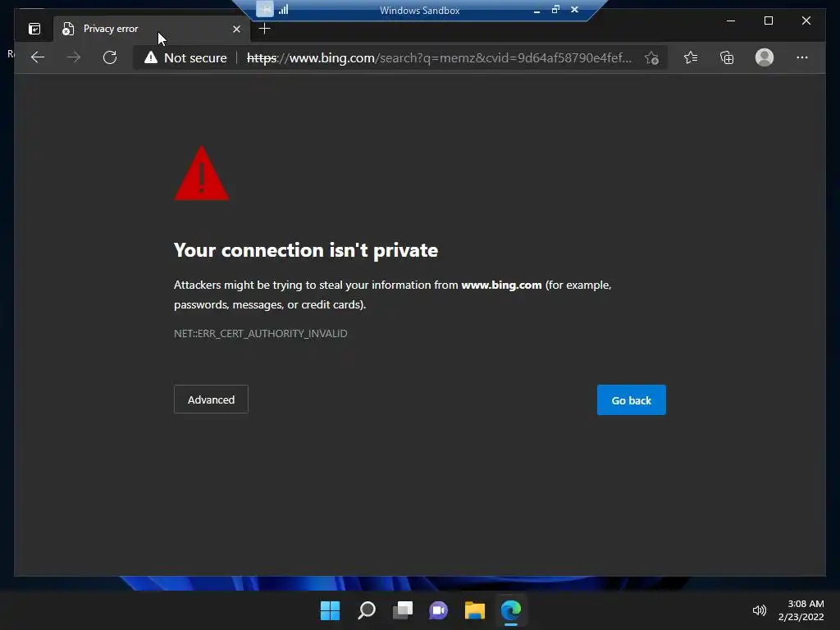The image size is (840, 630).
Task: Click the Advanced button
Action: point(211,399)
